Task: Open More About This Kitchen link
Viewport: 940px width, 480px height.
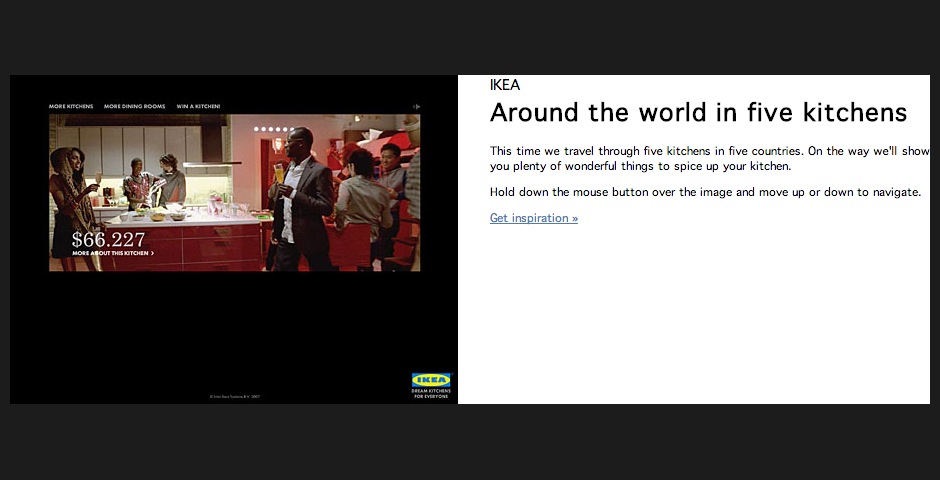Action: (x=113, y=253)
